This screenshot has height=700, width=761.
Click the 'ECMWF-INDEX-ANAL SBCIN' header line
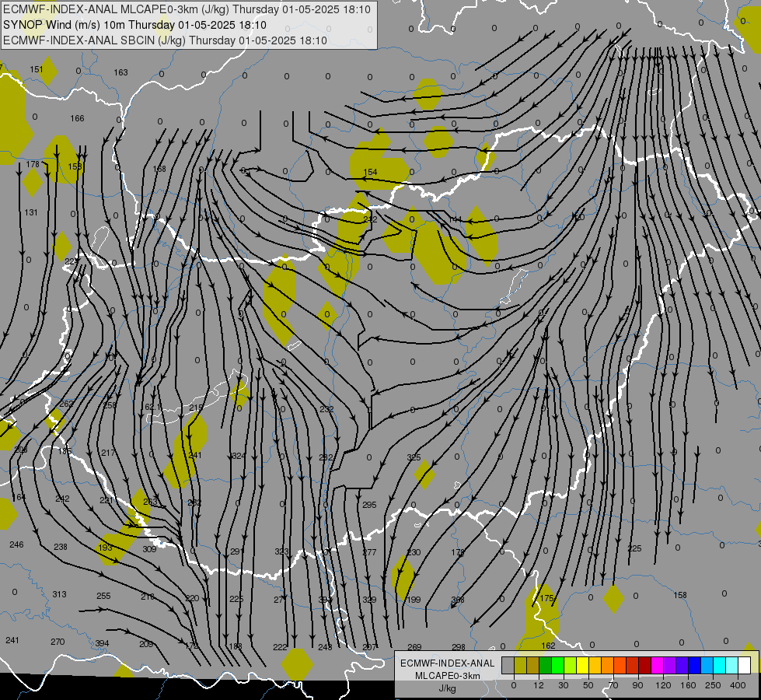[x=165, y=40]
